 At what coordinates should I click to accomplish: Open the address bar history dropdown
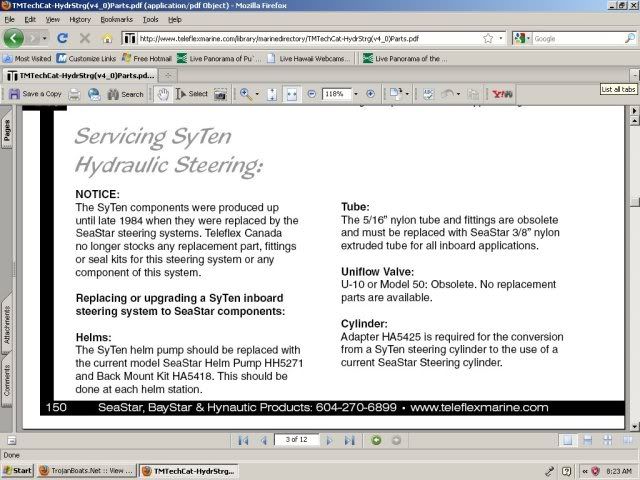coord(501,38)
